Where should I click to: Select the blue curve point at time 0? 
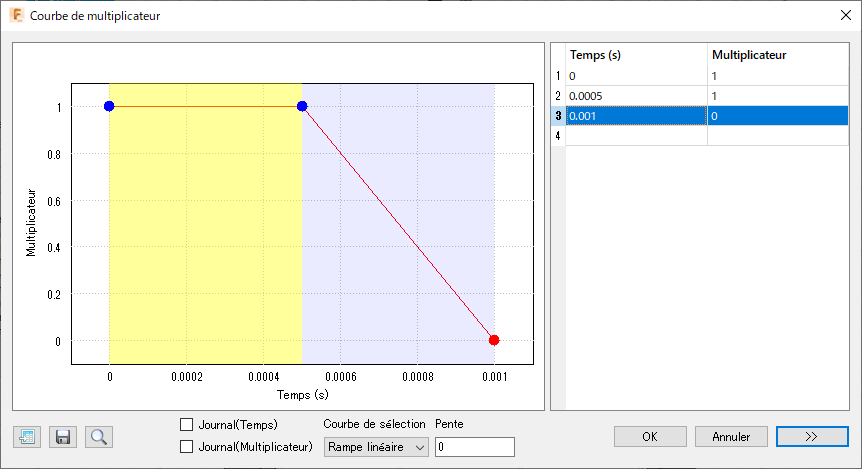(109, 106)
